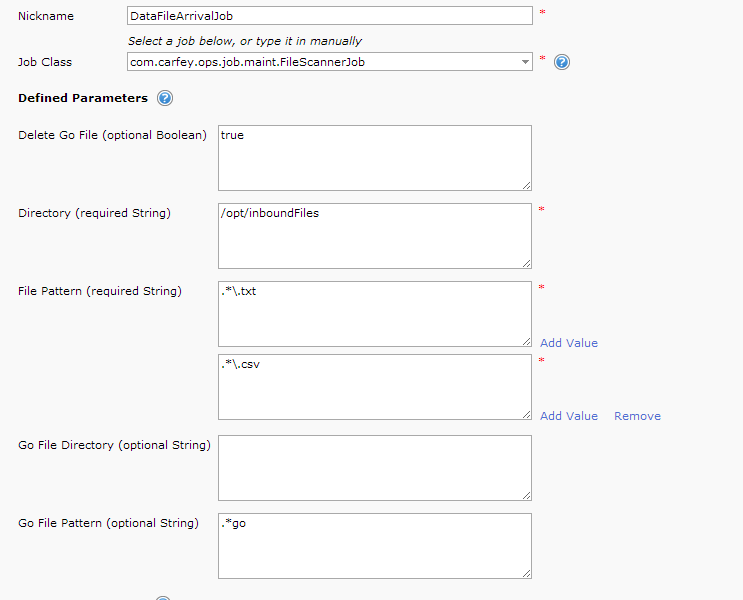Image resolution: width=743 pixels, height=600 pixels.
Task: Click the resize grip of Go File Directory box
Action: 525,494
